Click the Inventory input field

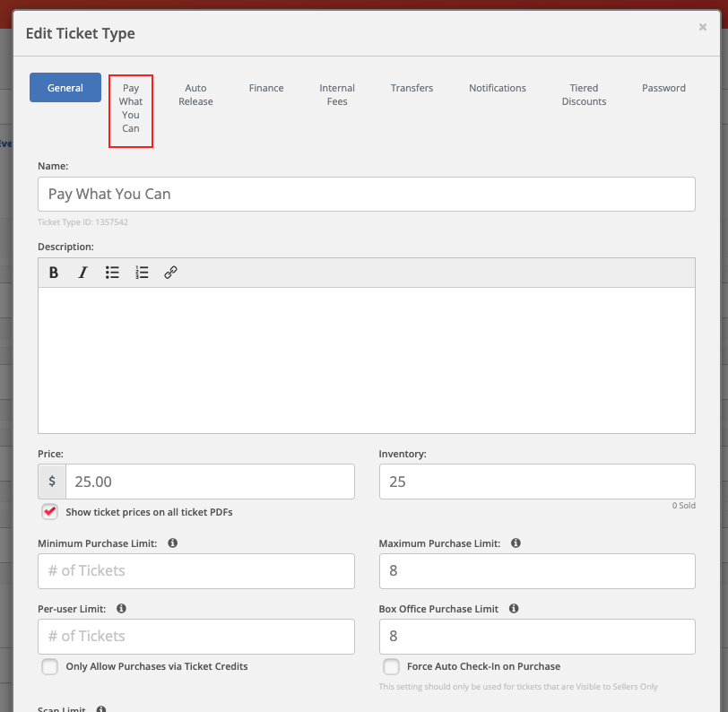click(x=536, y=482)
